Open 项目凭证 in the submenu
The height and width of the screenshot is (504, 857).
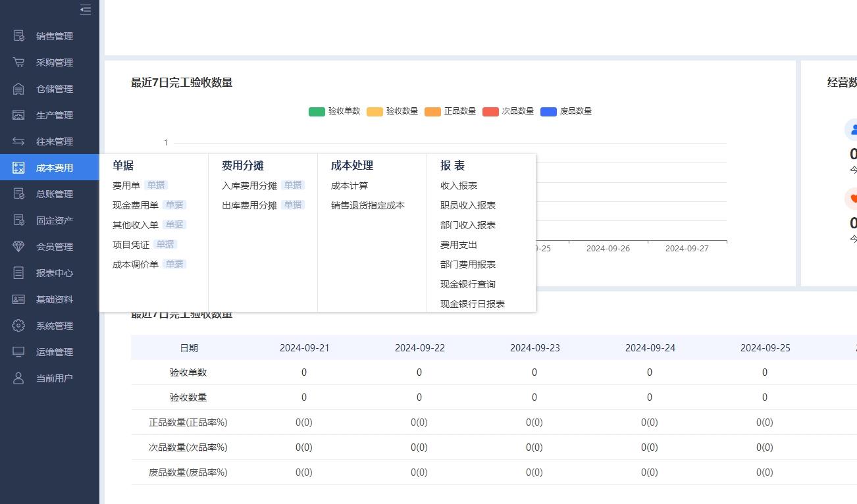131,245
